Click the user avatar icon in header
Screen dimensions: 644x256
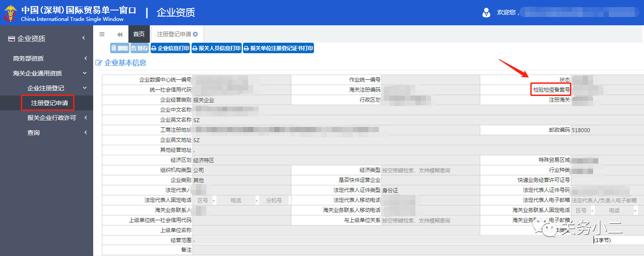[486, 13]
